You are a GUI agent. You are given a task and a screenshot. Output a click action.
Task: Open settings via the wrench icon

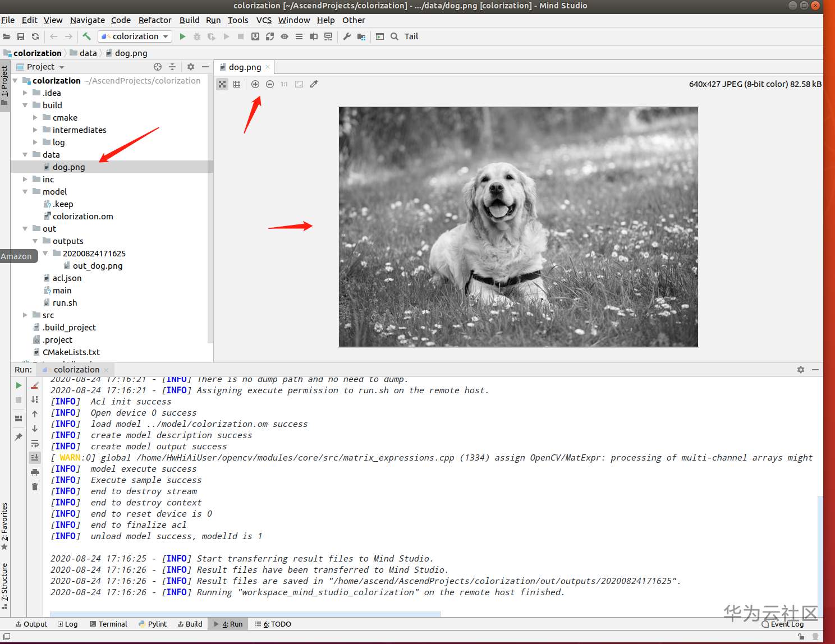[347, 36]
